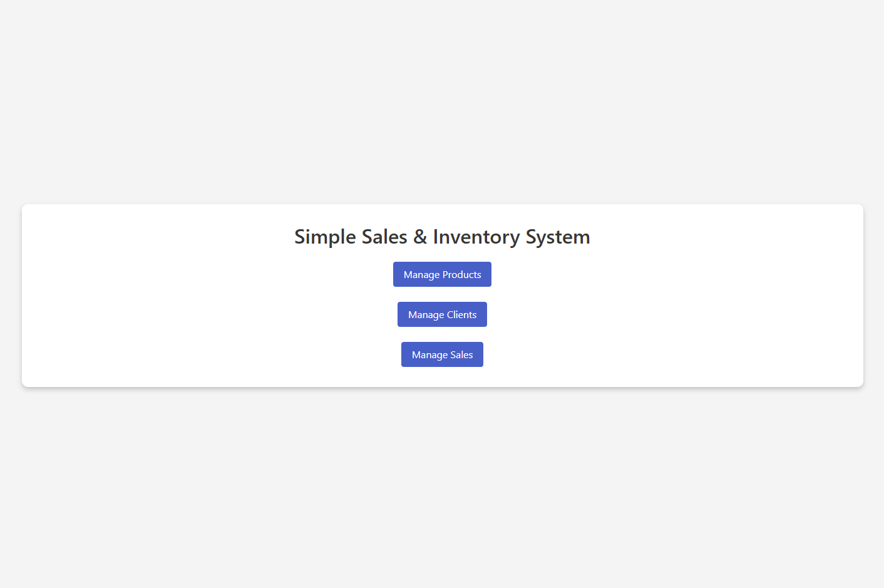This screenshot has width=884, height=588.
Task: Click the ampersand in the page title
Action: click(420, 237)
